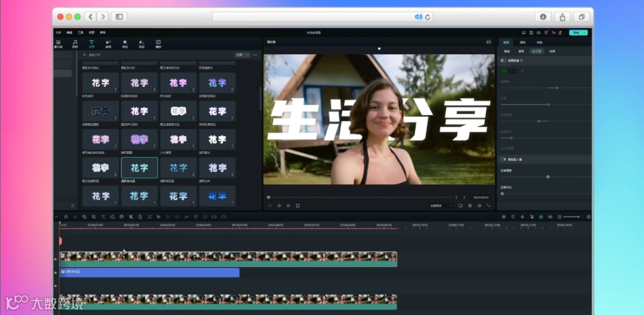Click the shield marker icon above timeline
This screenshot has width=644, height=315.
pos(513,217)
